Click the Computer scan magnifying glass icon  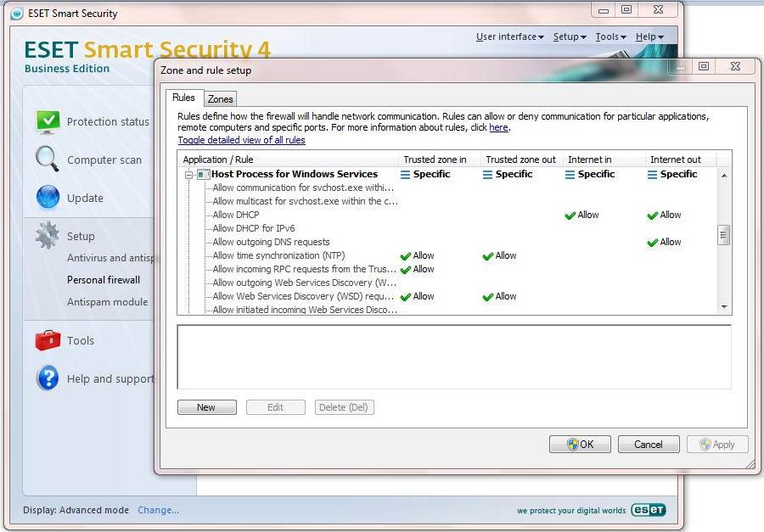[48, 159]
